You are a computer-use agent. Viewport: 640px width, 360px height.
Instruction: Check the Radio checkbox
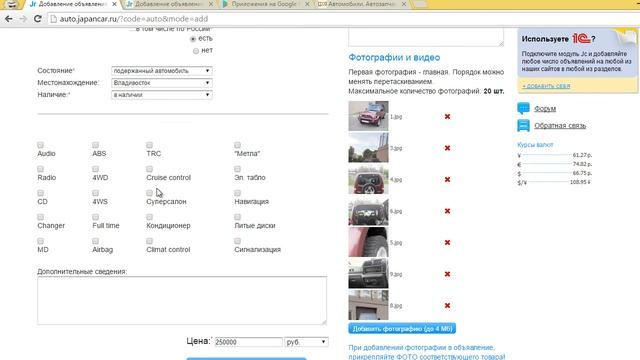click(x=40, y=169)
